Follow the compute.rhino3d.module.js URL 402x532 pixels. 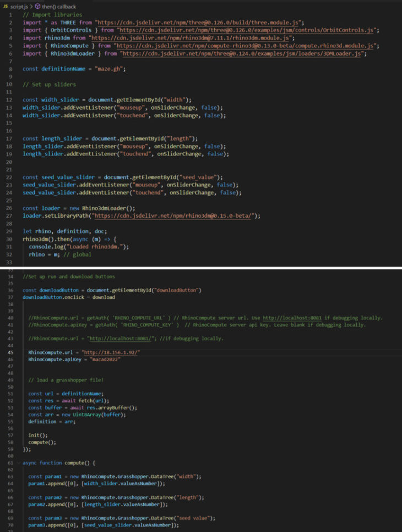[x=246, y=46]
